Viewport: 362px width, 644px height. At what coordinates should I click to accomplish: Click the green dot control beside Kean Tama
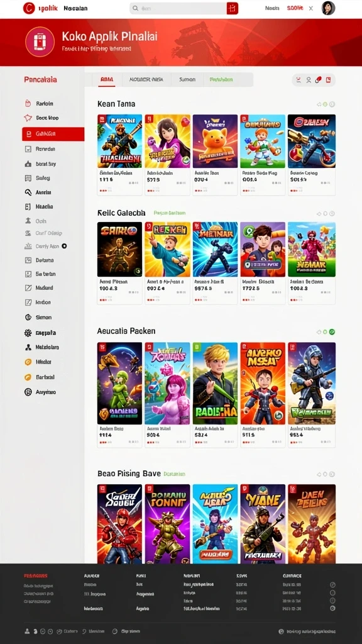tap(325, 104)
